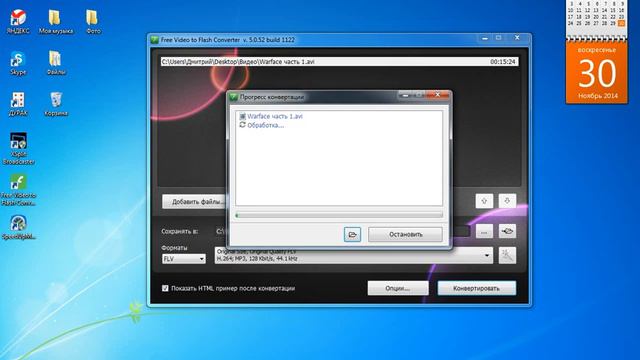Open the Яндекс desktop shortcut
The height and width of the screenshot is (360, 640).
click(18, 21)
